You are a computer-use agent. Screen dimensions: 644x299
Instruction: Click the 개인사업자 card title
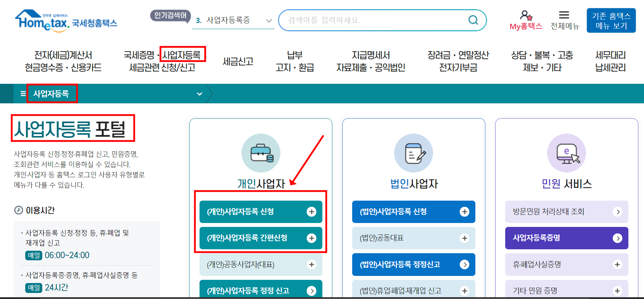pyautogui.click(x=261, y=184)
